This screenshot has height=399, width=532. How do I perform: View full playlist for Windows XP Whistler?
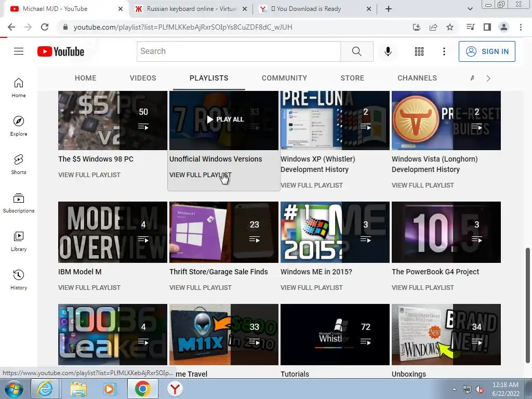pyautogui.click(x=312, y=185)
